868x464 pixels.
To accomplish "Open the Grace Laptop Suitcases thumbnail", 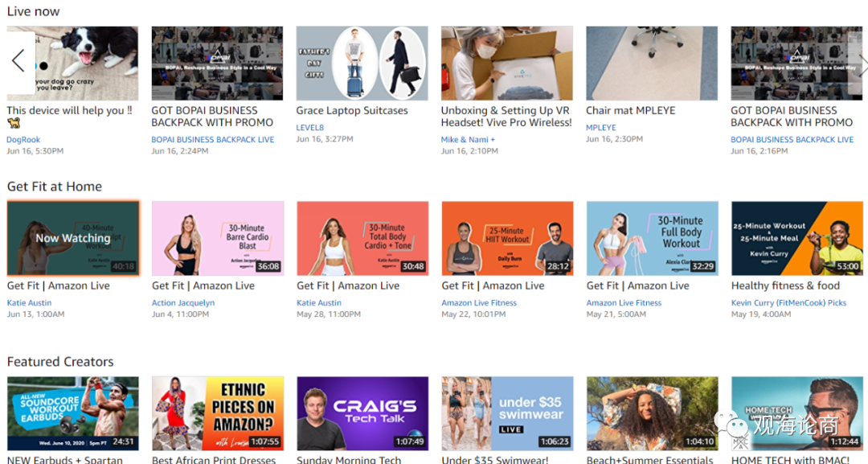I will click(x=362, y=63).
